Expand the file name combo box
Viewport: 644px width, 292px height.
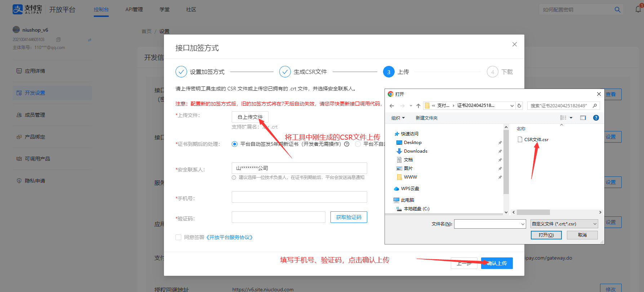tap(523, 224)
